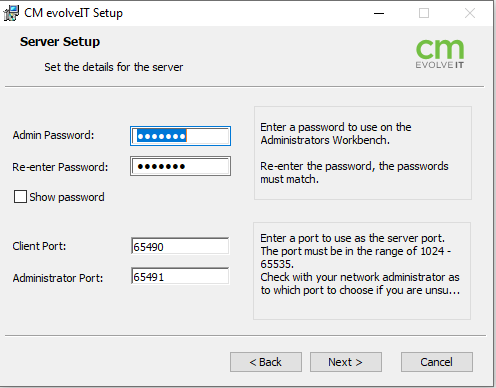Image resolution: width=496 pixels, height=388 pixels.
Task: Click the Administrator Port field with 65491
Action: tap(180, 276)
